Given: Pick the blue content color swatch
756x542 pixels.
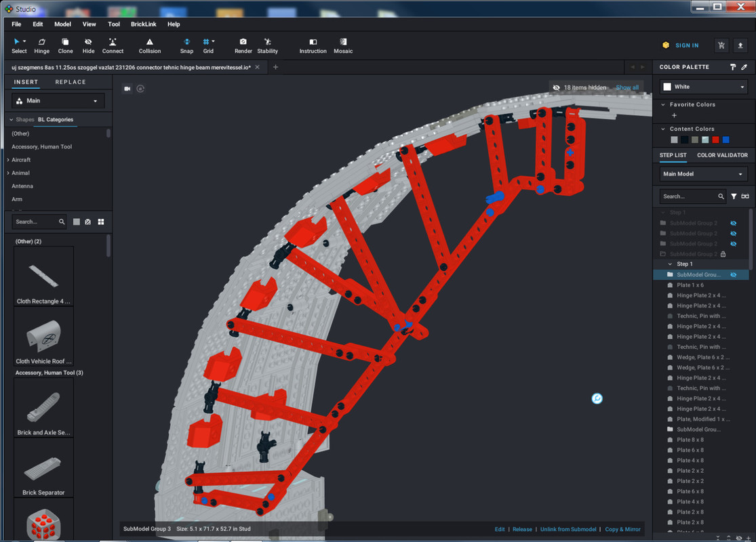Looking at the screenshot, I should point(726,140).
